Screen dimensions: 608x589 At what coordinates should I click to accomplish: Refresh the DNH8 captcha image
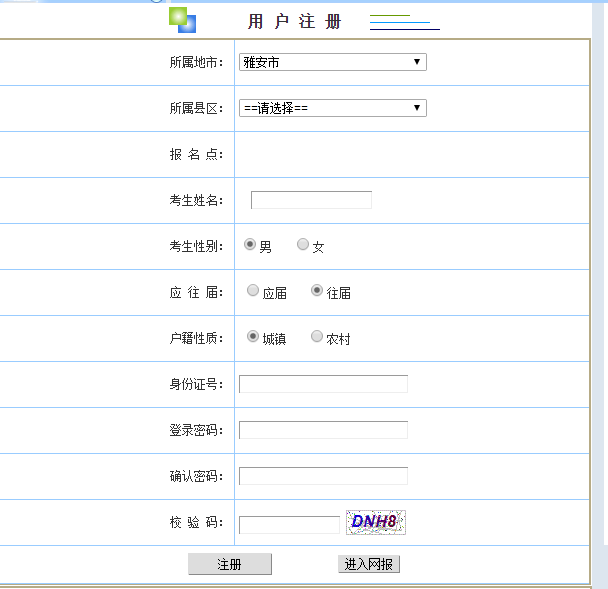(375, 522)
